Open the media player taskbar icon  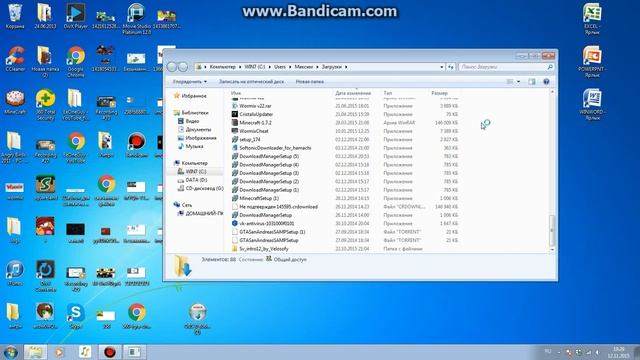pyautogui.click(x=60, y=352)
